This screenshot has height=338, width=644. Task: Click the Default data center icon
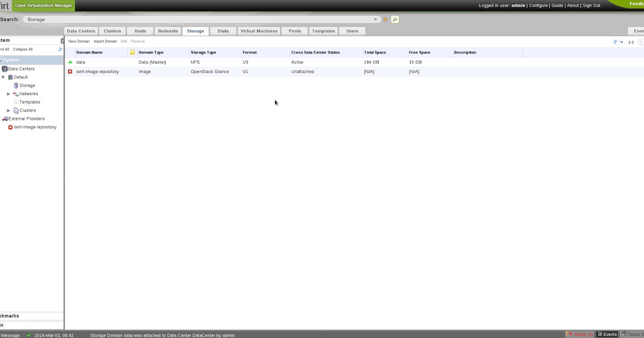tap(11, 77)
